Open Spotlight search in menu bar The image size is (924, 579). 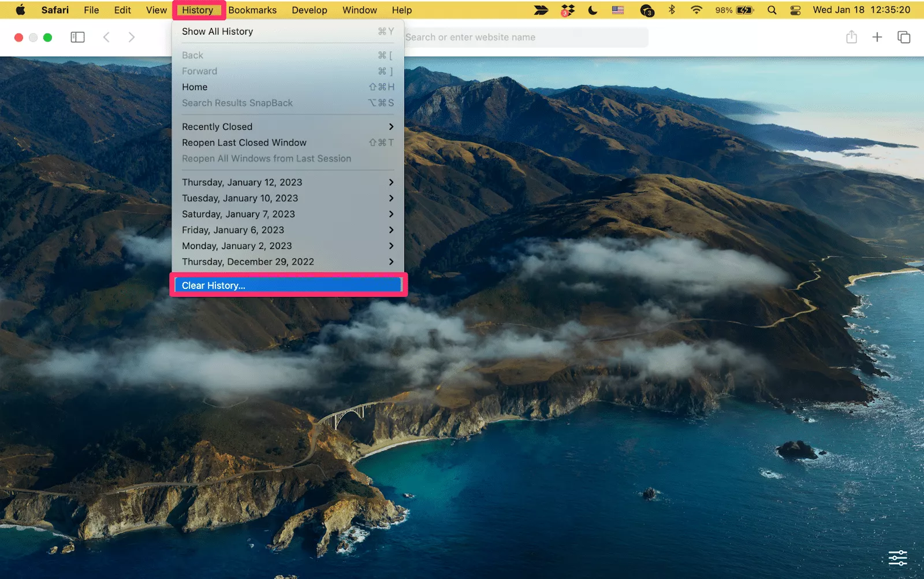coord(772,10)
